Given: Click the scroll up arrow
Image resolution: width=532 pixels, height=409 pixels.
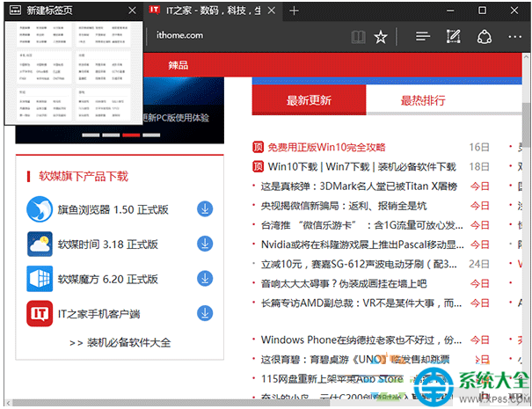Looking at the screenshot, I should [526, 57].
